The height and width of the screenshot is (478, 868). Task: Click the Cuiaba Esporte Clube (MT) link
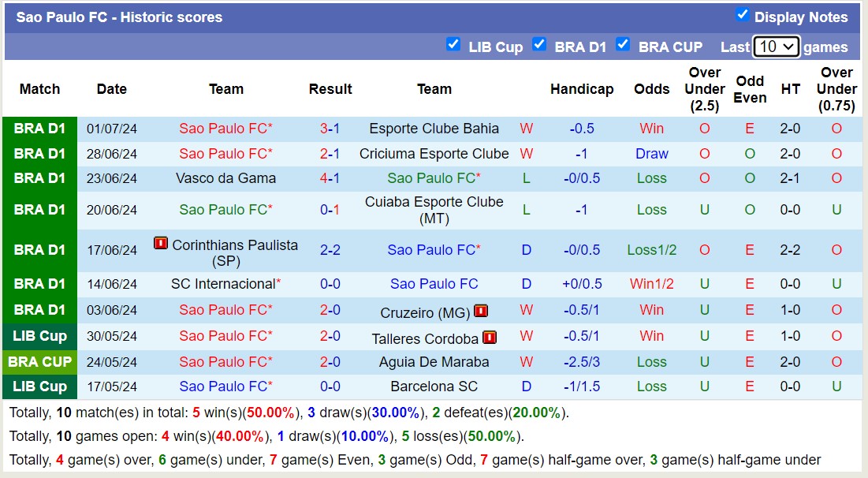(434, 210)
